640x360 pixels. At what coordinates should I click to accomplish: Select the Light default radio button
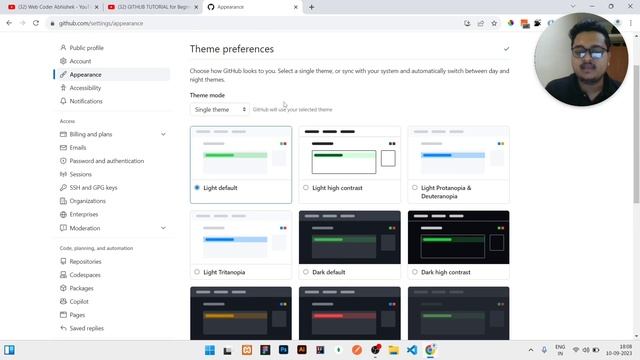[197, 188]
